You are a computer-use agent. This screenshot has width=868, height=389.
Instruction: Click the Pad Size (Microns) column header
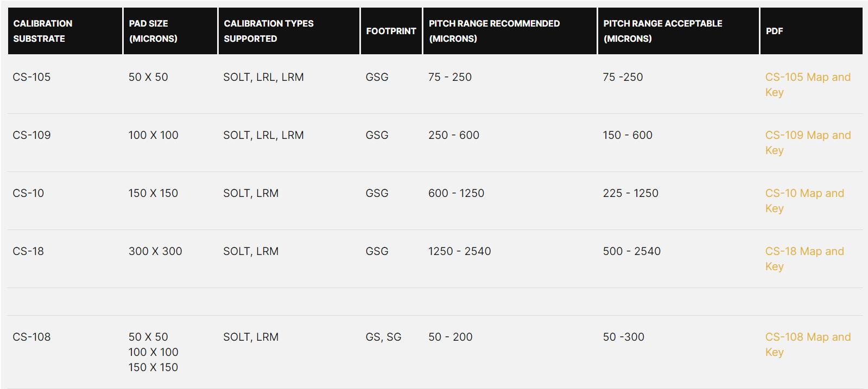pyautogui.click(x=153, y=31)
